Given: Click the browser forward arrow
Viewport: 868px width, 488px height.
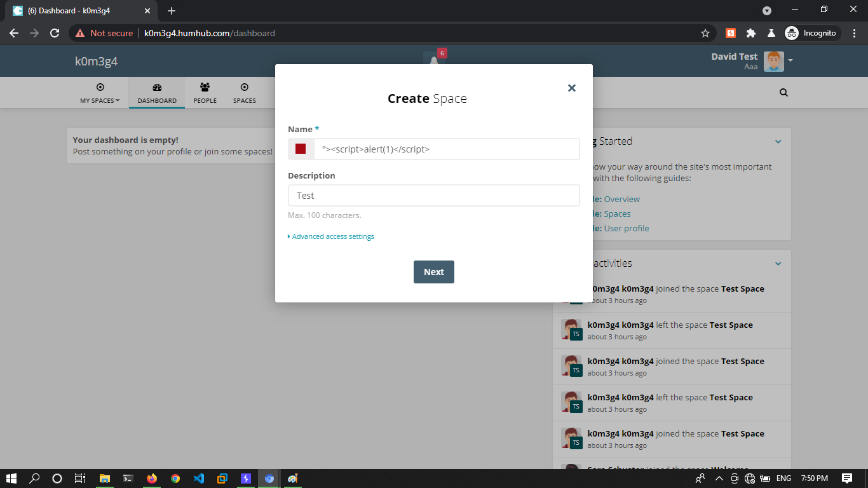Looking at the screenshot, I should click(x=34, y=33).
